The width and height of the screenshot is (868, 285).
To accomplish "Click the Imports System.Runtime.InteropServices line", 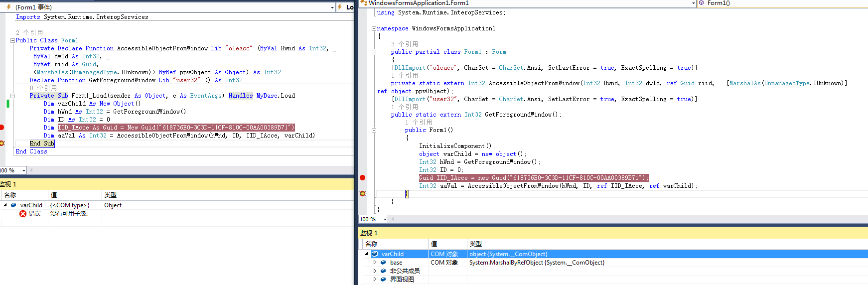I will point(82,17).
